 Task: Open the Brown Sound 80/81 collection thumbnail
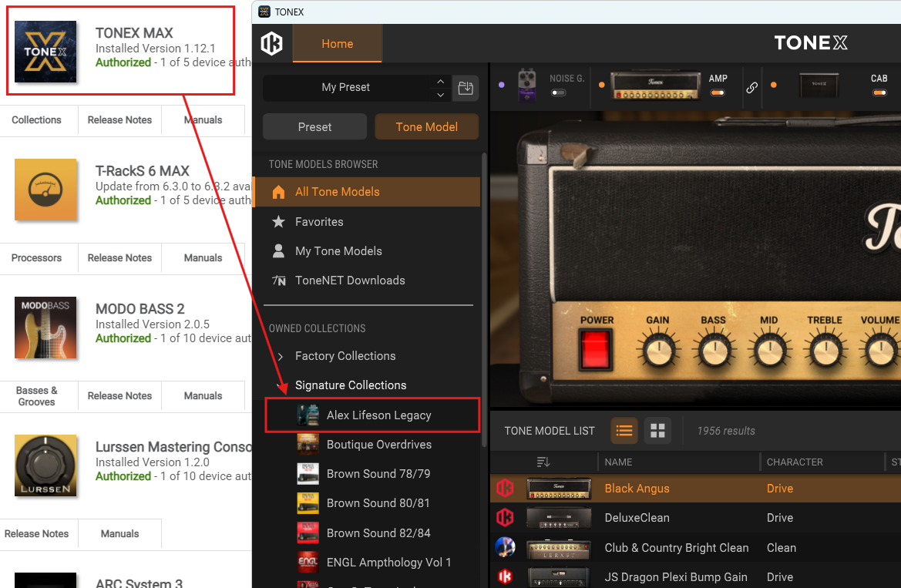click(x=308, y=503)
